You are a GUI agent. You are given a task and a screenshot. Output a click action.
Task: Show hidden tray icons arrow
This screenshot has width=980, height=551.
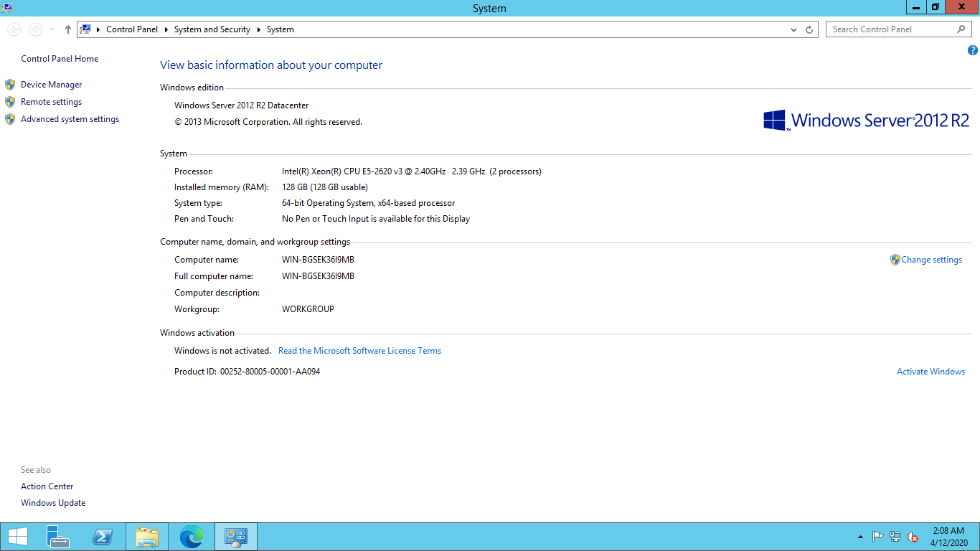pyautogui.click(x=860, y=537)
